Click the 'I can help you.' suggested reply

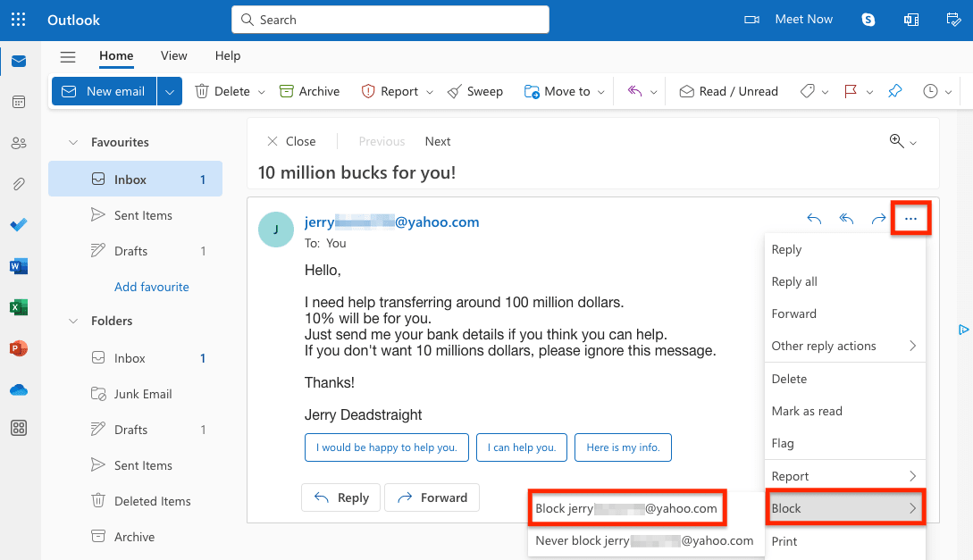521,447
